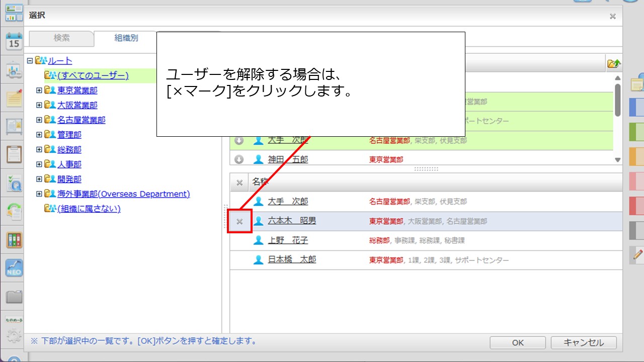This screenshot has height=362, width=644.
Task: Click the blue color tab at right edge
Action: coord(637,108)
